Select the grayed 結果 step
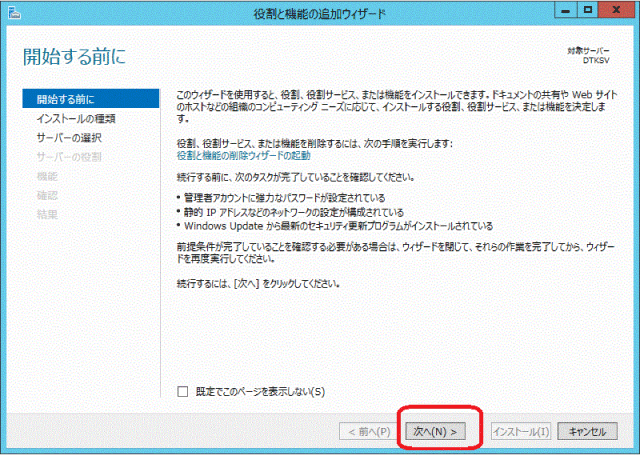The width and height of the screenshot is (640, 455). [47, 215]
